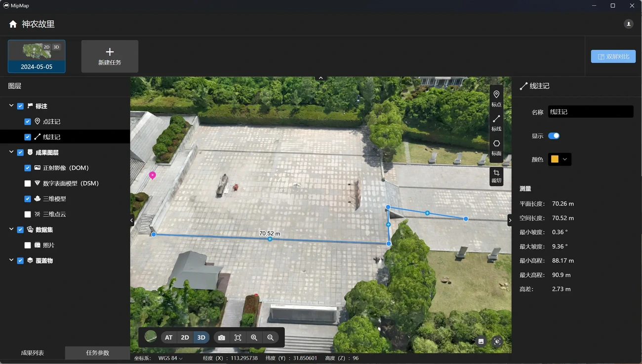Image resolution: width=642 pixels, height=364 pixels.
Task: Collapse the 数据集 tree group
Action: point(11,230)
